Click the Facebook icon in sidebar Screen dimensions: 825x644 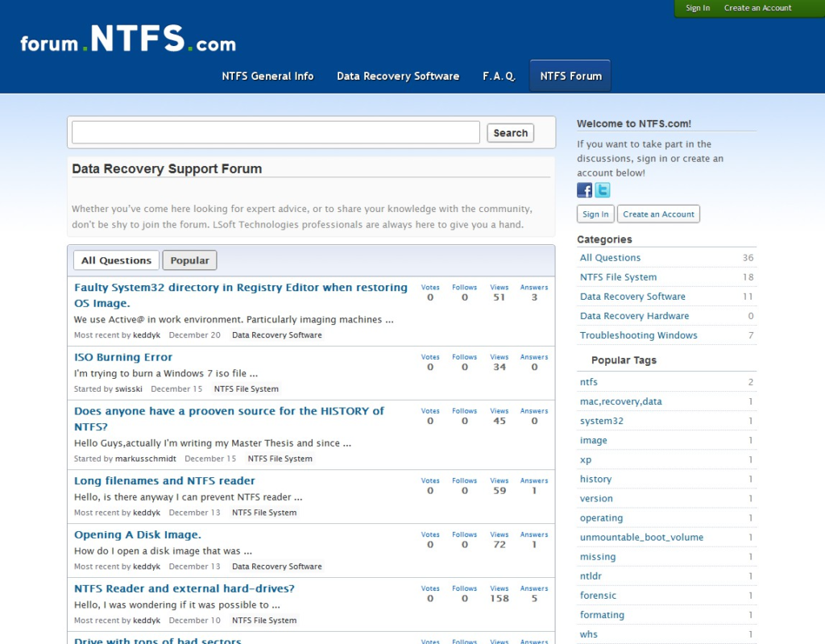(584, 190)
